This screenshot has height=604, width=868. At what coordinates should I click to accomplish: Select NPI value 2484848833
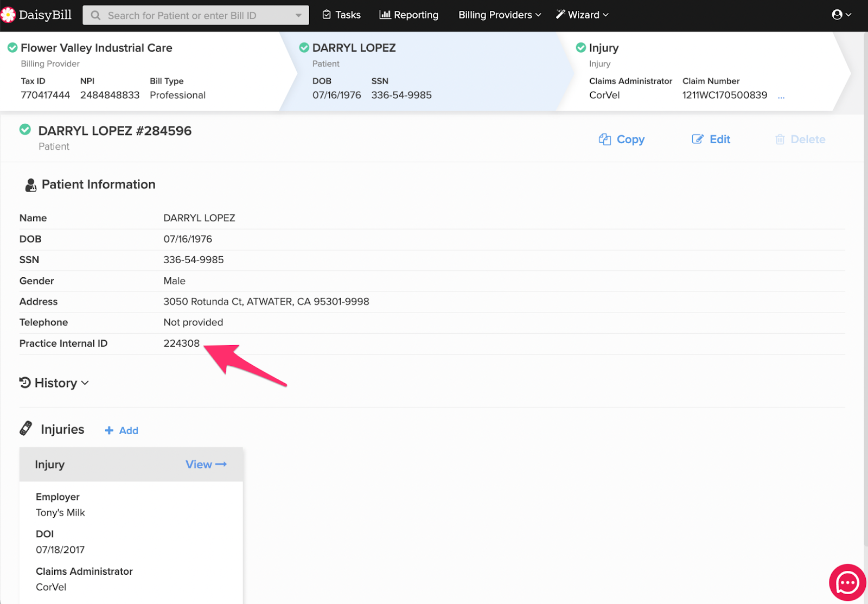point(110,96)
